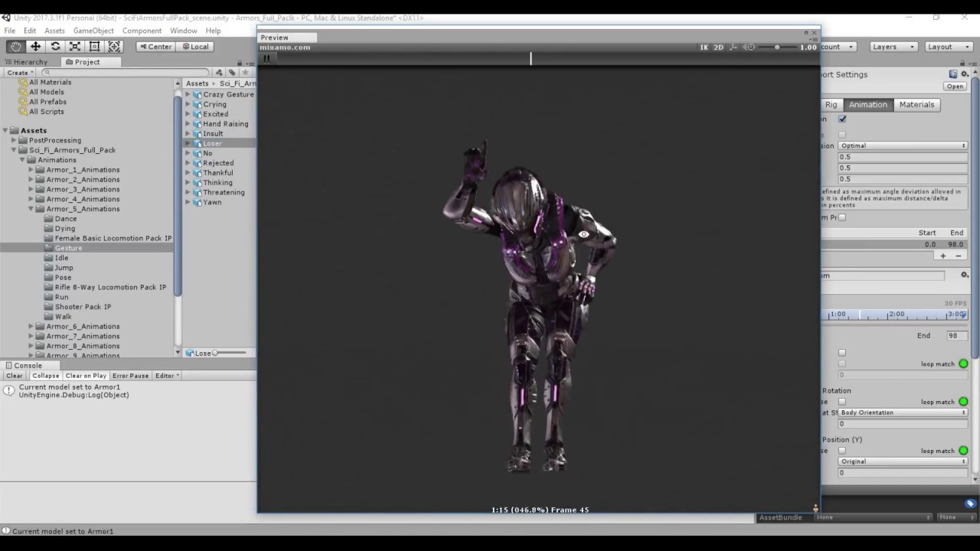
Task: Click the console info message icon
Action: point(9,390)
